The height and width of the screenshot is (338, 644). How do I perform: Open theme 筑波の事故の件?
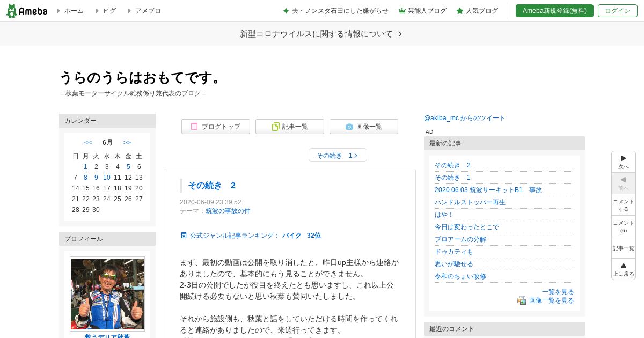point(228,211)
